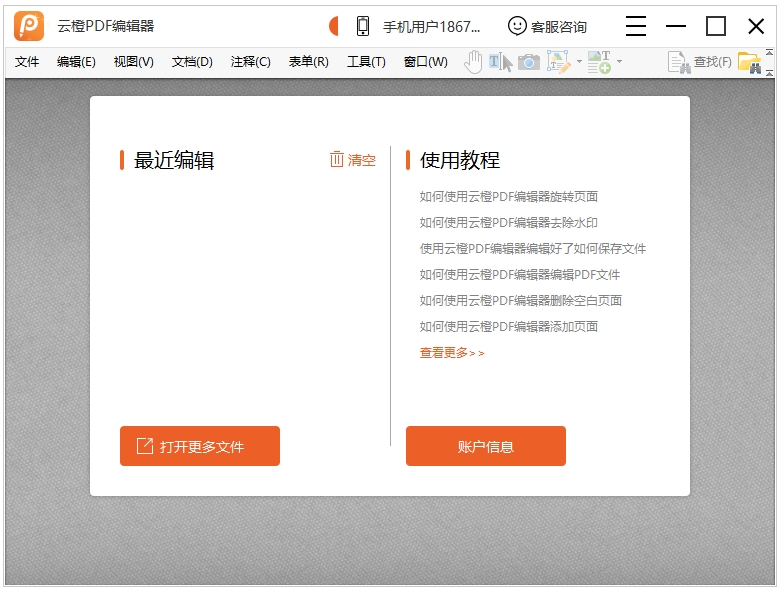Open the 表单(R) menu
The image size is (780, 589).
pyautogui.click(x=308, y=62)
